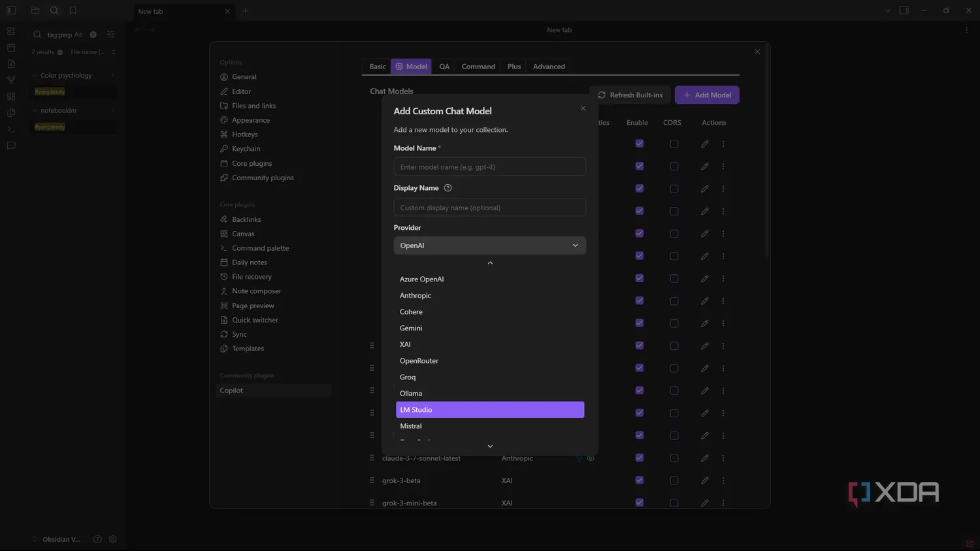Open the Command tab

tap(478, 67)
